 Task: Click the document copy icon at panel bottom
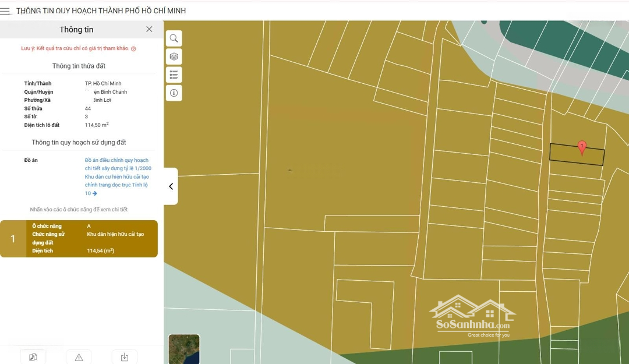point(33,357)
